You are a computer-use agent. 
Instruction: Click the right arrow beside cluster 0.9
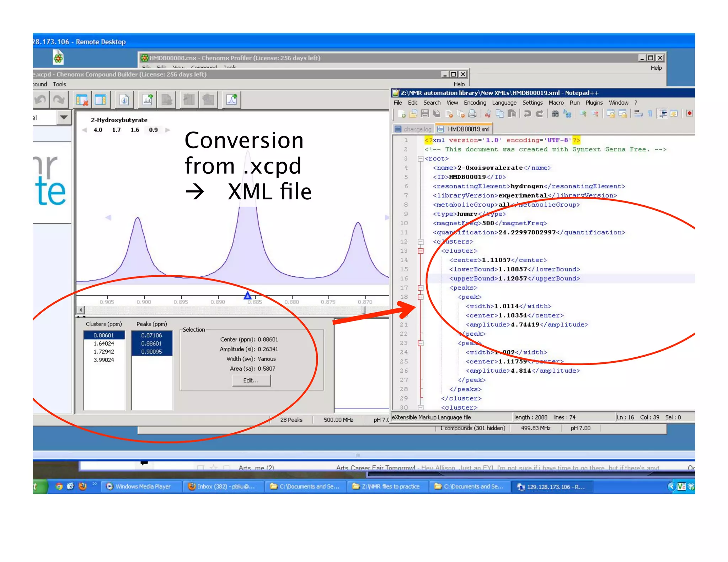point(167,130)
